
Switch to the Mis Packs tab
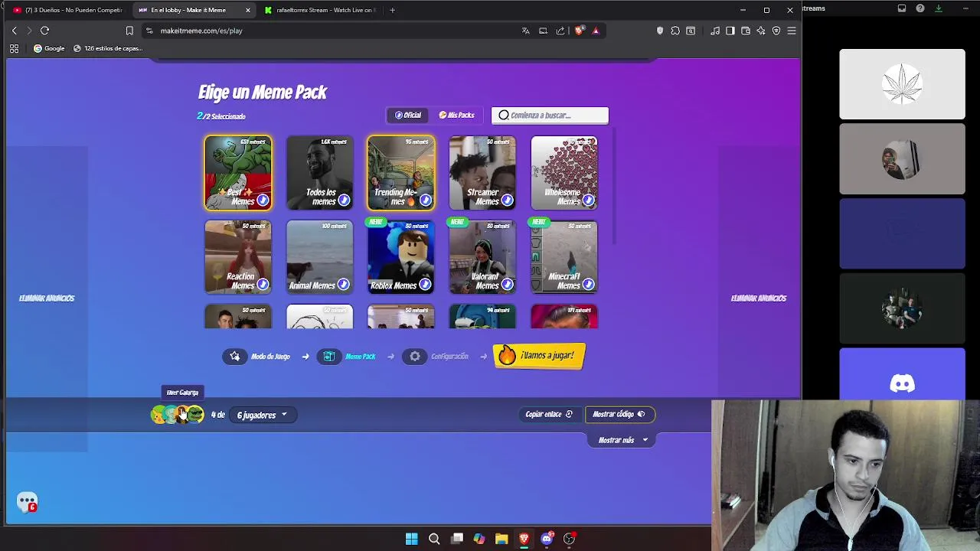point(456,115)
